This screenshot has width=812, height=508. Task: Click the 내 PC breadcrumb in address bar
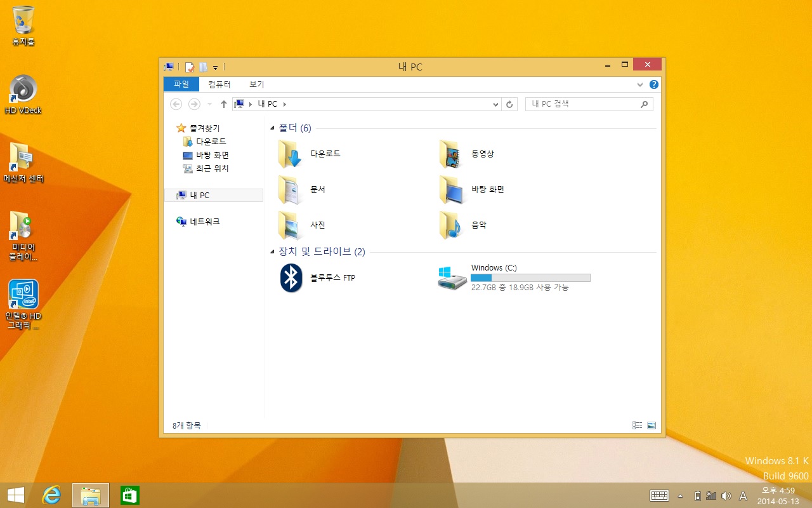(x=268, y=104)
